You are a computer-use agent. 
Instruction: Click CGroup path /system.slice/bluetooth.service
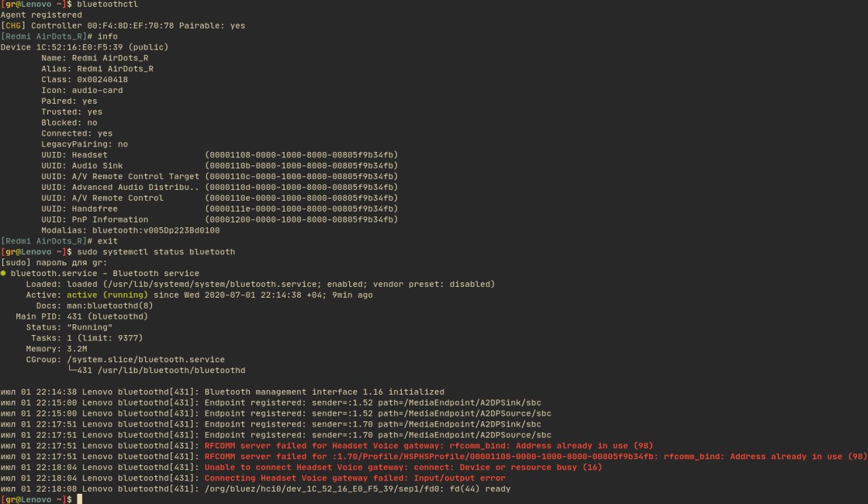tap(146, 360)
